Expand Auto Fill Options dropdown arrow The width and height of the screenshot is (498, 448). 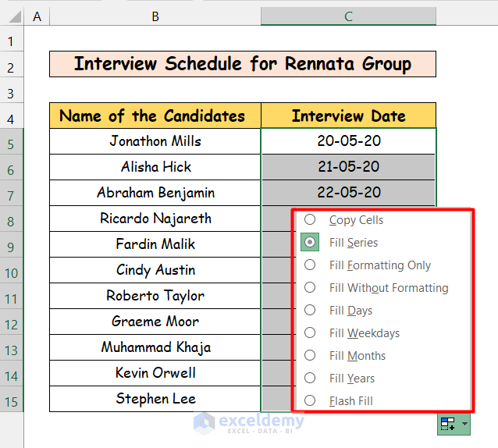(465, 425)
